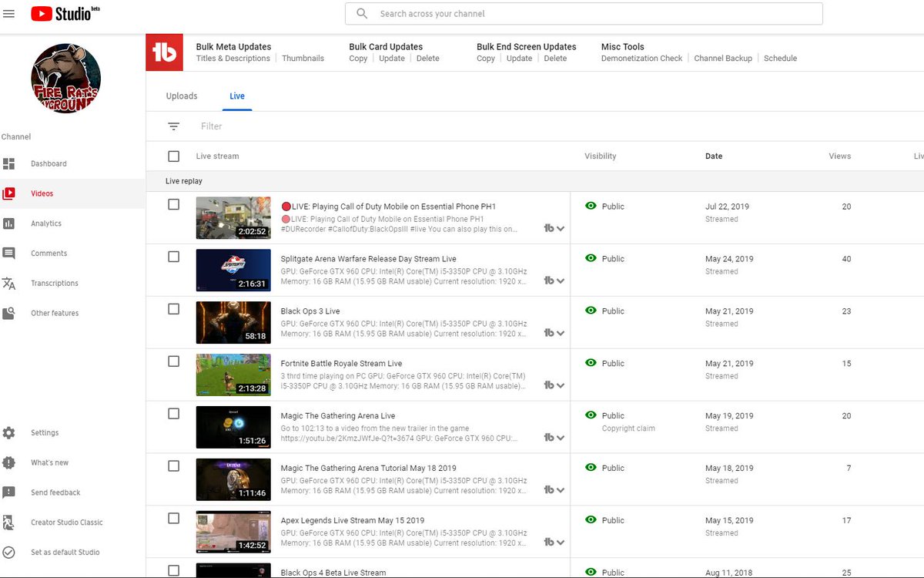Screen dimensions: 924x578
Task: Click the Views column header
Action: [x=840, y=156]
